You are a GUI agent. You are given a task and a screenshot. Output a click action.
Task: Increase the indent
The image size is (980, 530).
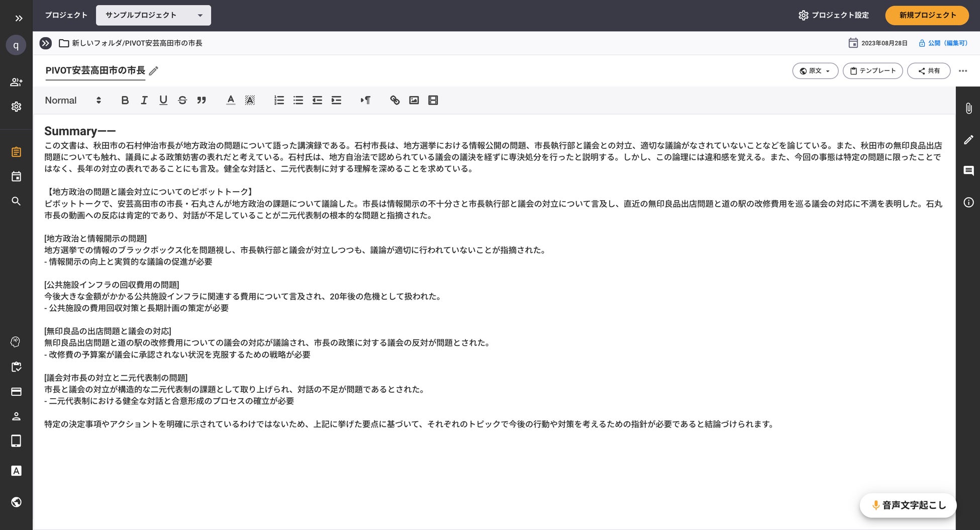[x=336, y=100]
